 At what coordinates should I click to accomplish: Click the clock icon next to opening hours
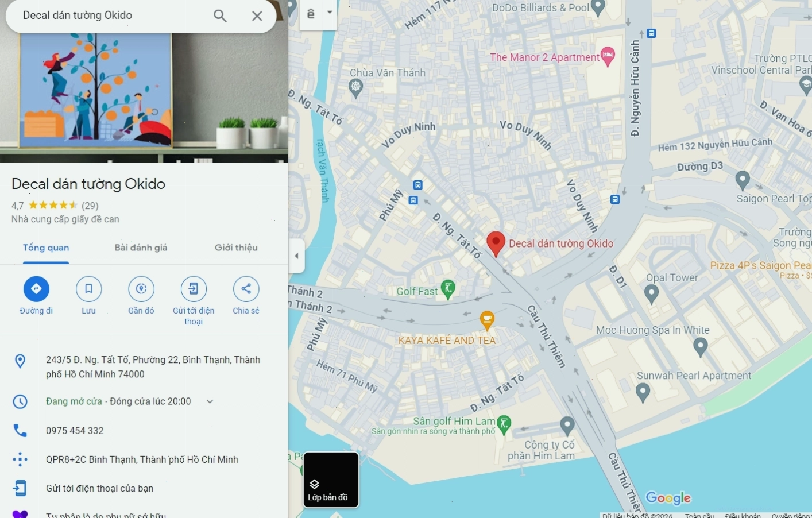point(20,401)
